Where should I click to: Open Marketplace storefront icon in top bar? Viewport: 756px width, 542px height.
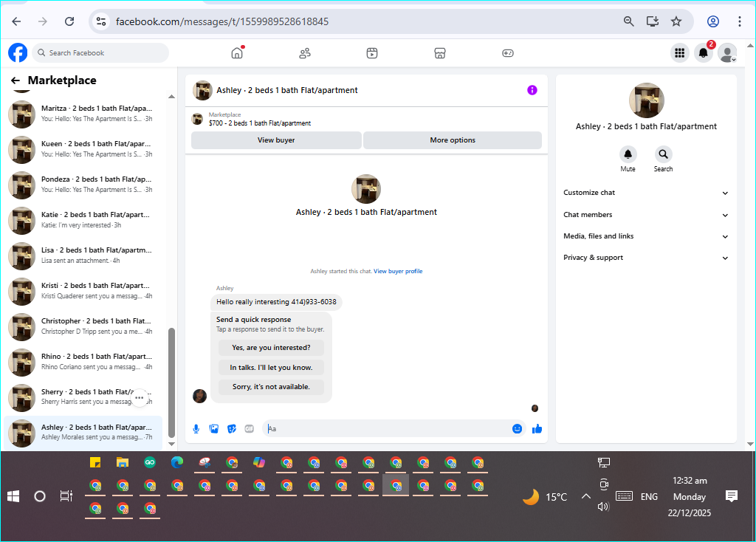(x=440, y=53)
